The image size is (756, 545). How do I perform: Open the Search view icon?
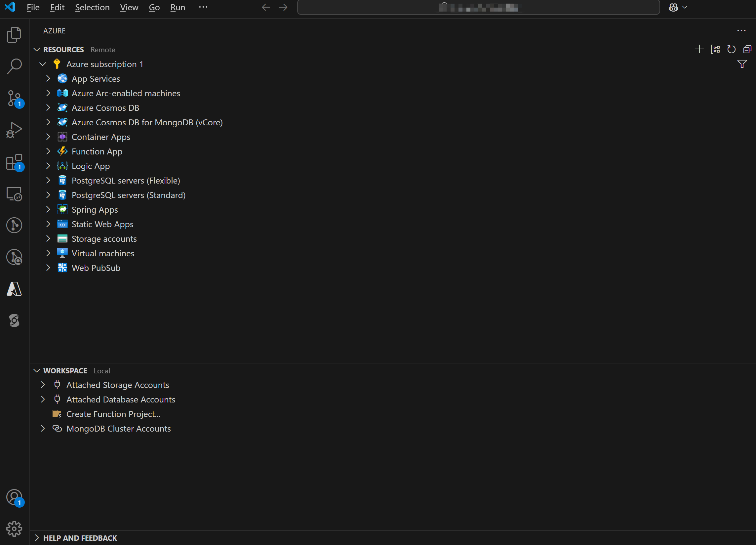pyautogui.click(x=14, y=66)
